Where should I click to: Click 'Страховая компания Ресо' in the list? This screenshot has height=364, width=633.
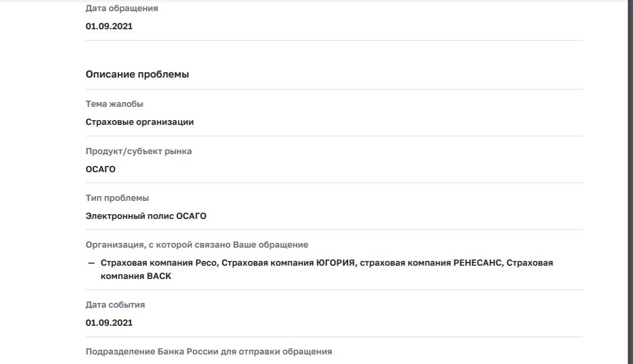159,263
